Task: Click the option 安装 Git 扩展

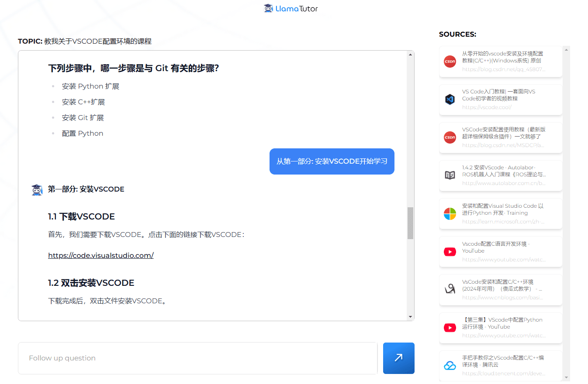Action: pyautogui.click(x=83, y=118)
